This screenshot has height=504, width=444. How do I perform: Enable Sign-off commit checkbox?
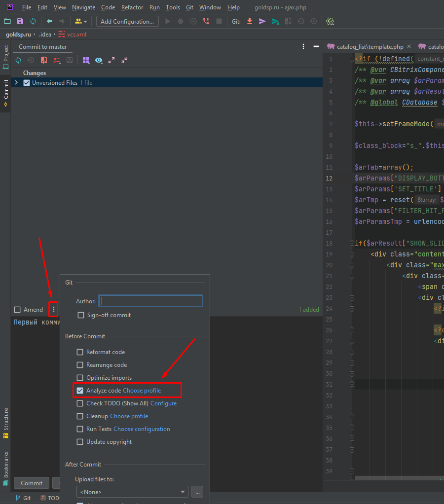81,315
